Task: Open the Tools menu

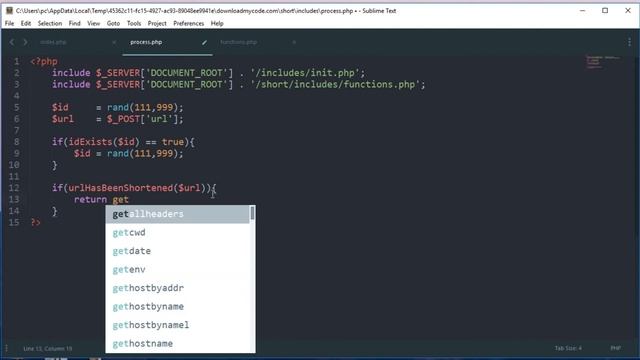Action: click(x=133, y=23)
